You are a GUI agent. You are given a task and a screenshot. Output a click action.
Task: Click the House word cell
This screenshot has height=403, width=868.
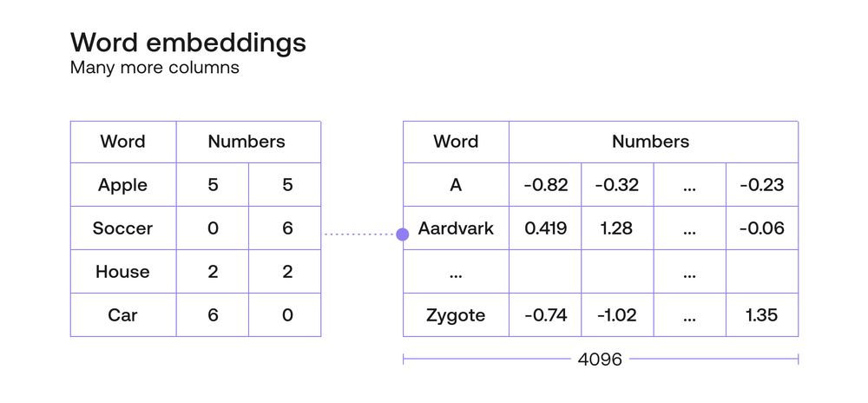click(x=123, y=272)
